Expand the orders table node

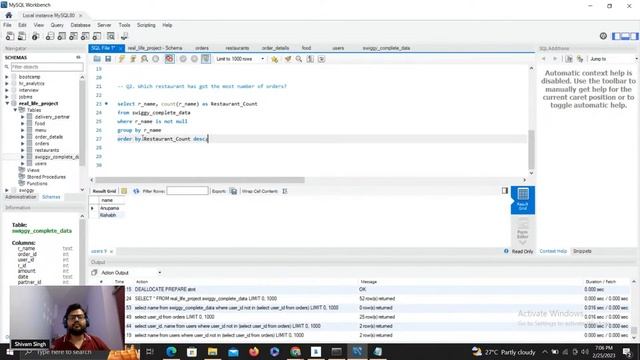pyautogui.click(x=23, y=144)
